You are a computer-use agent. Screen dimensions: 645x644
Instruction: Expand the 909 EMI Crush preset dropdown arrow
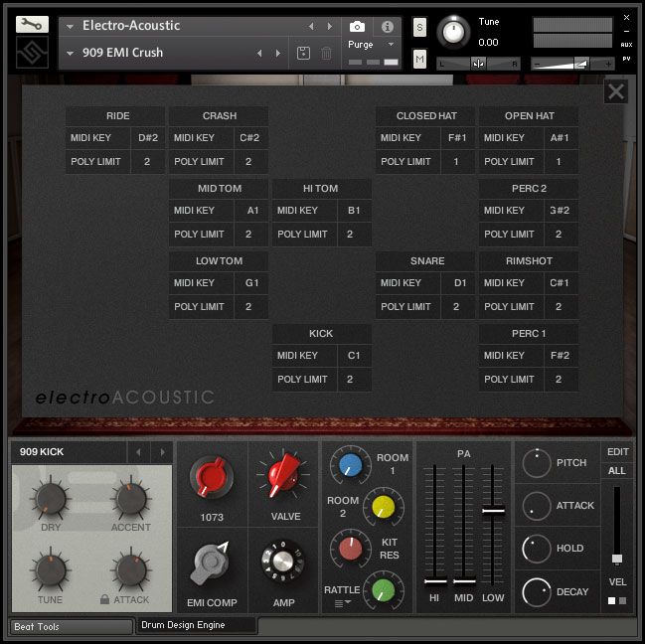[70, 54]
